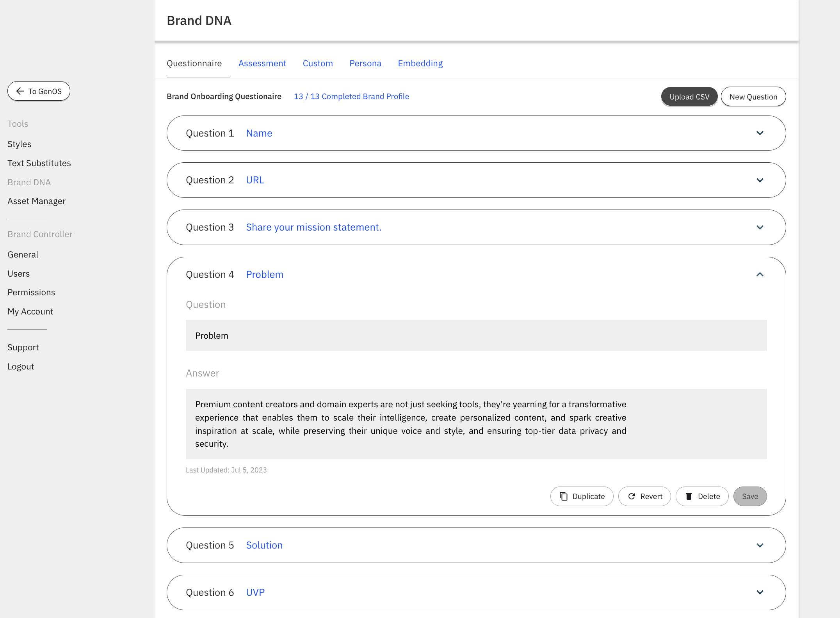Expand Question 2 URL chevron
840x618 pixels.
tap(760, 180)
